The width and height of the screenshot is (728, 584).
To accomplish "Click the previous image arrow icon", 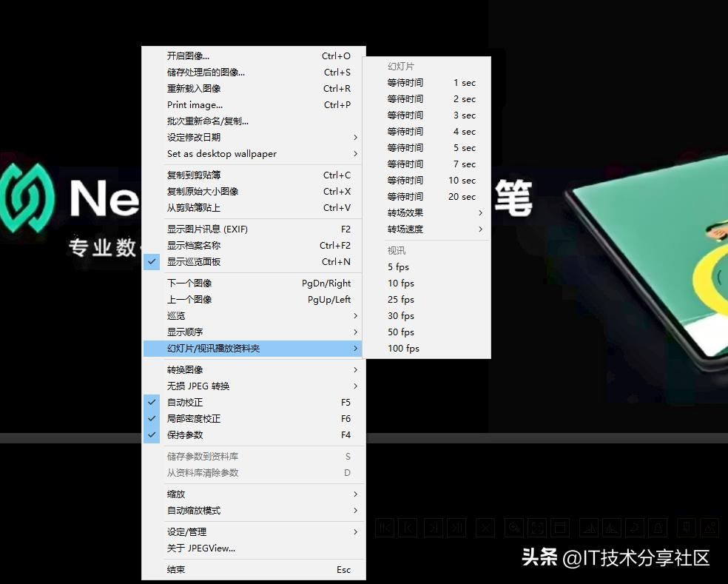I will 408,528.
